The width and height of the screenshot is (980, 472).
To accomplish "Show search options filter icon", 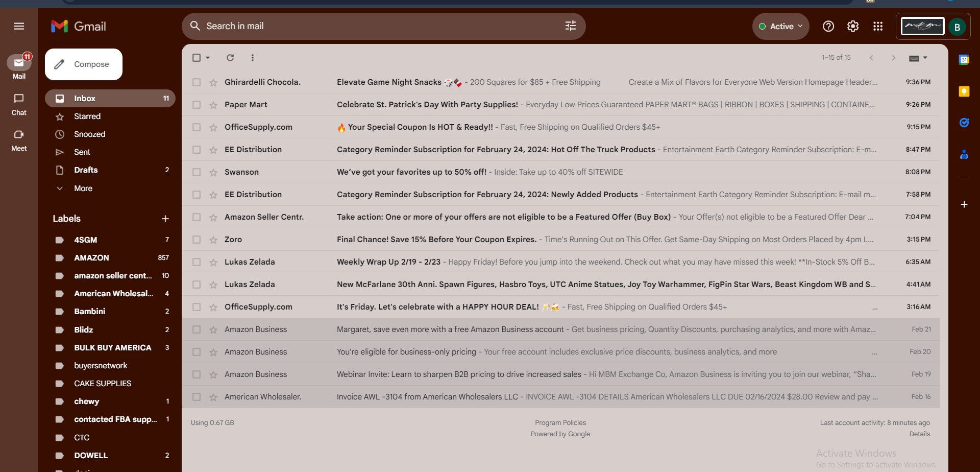I will tap(571, 26).
